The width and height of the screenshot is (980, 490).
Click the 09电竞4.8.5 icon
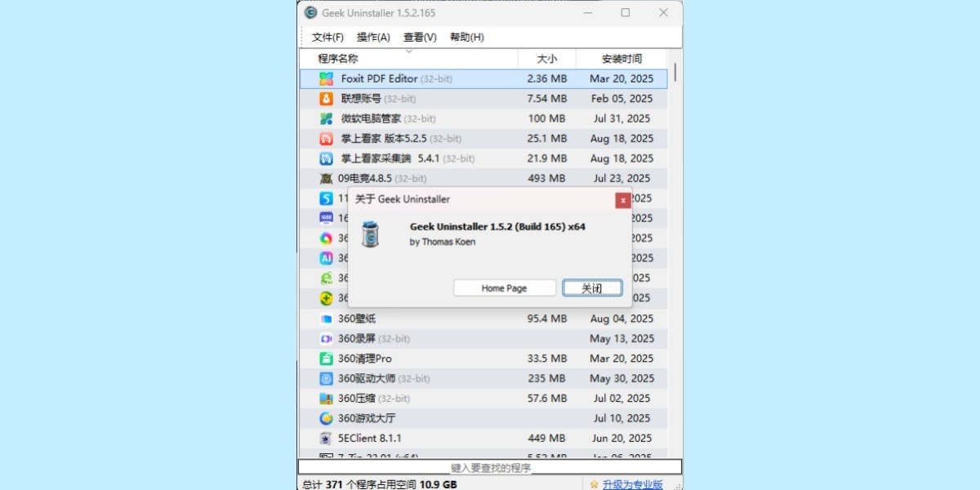click(326, 178)
